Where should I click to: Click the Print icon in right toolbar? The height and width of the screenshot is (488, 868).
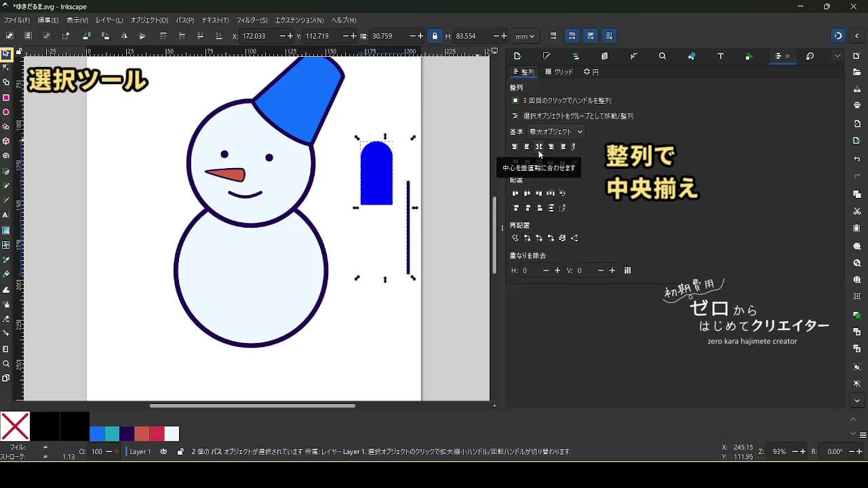(x=857, y=105)
